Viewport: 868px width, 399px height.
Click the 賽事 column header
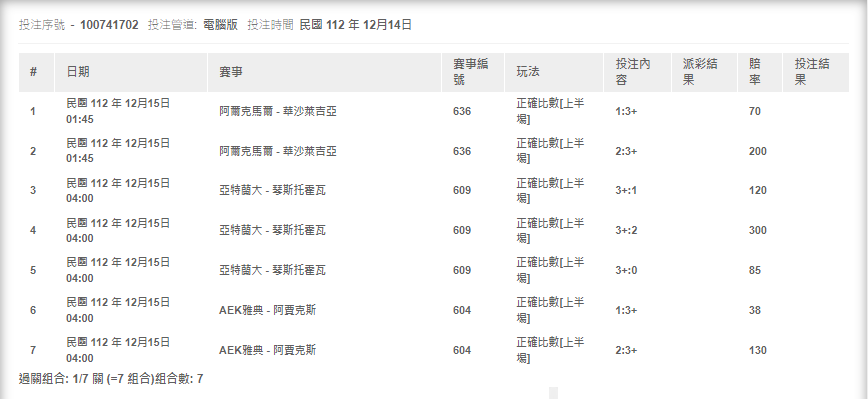point(324,72)
